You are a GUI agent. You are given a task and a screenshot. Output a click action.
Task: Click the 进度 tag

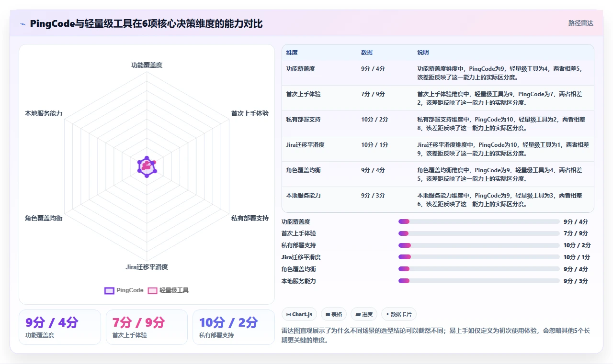click(x=364, y=314)
